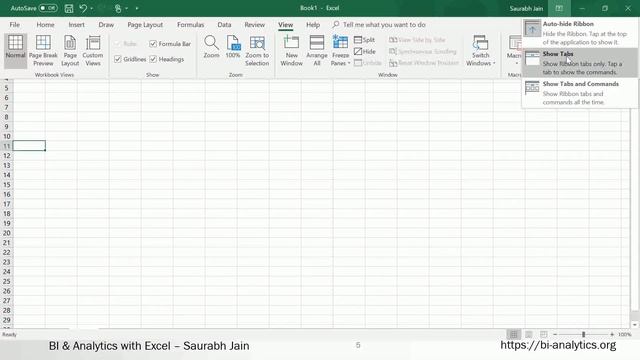Image resolution: width=640 pixels, height=360 pixels.
Task: Switch to the Help tab
Action: click(313, 24)
